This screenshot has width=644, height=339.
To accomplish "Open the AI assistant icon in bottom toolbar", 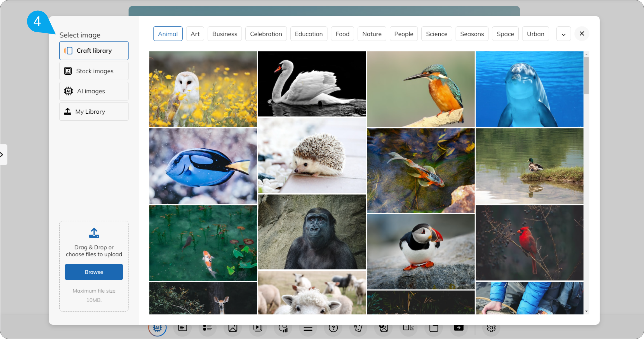I will point(157,328).
